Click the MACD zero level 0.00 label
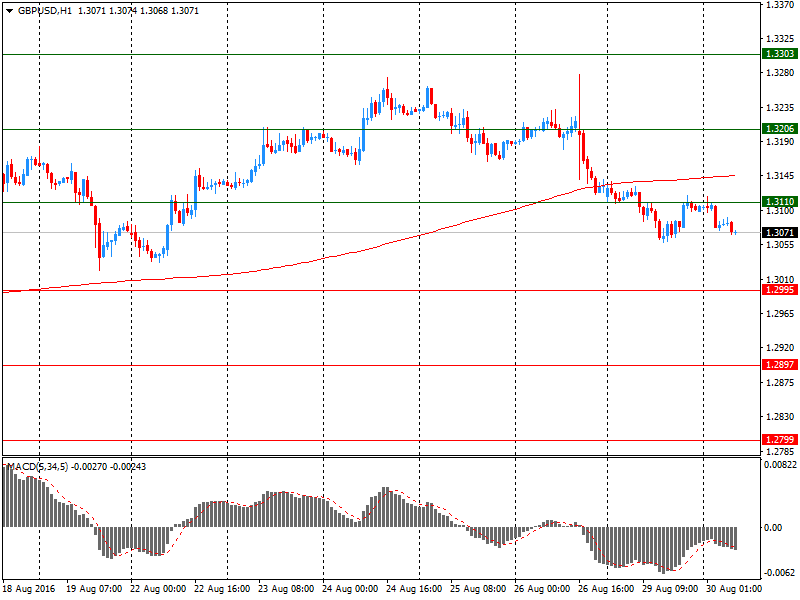Viewport: 800px width, 600px height. [x=773, y=528]
